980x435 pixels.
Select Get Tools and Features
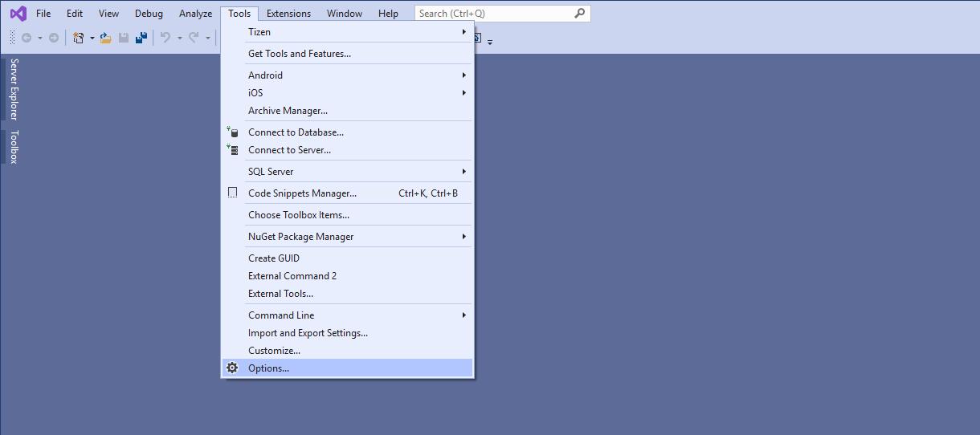(299, 54)
